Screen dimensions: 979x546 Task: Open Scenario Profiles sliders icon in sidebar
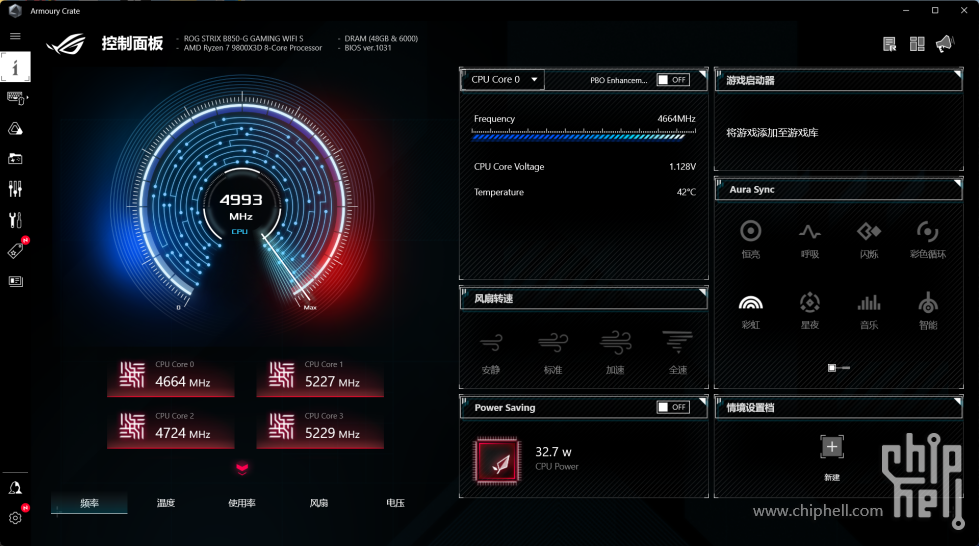tap(15, 189)
